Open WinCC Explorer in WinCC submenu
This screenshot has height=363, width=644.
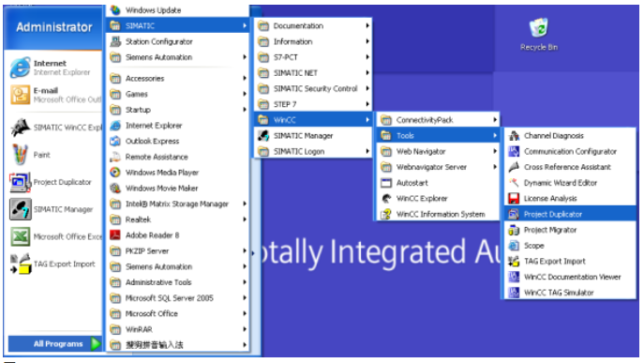(438, 199)
